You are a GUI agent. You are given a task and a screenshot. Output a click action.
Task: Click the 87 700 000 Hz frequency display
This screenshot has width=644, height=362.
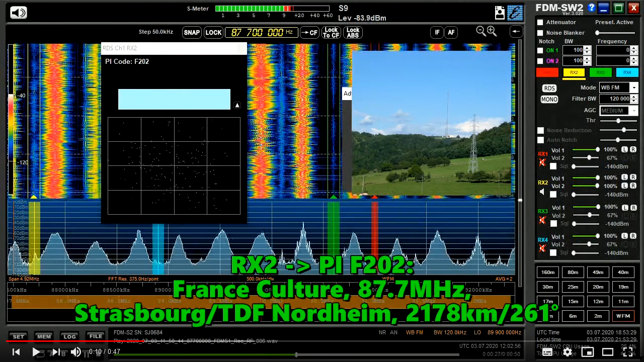(x=261, y=32)
